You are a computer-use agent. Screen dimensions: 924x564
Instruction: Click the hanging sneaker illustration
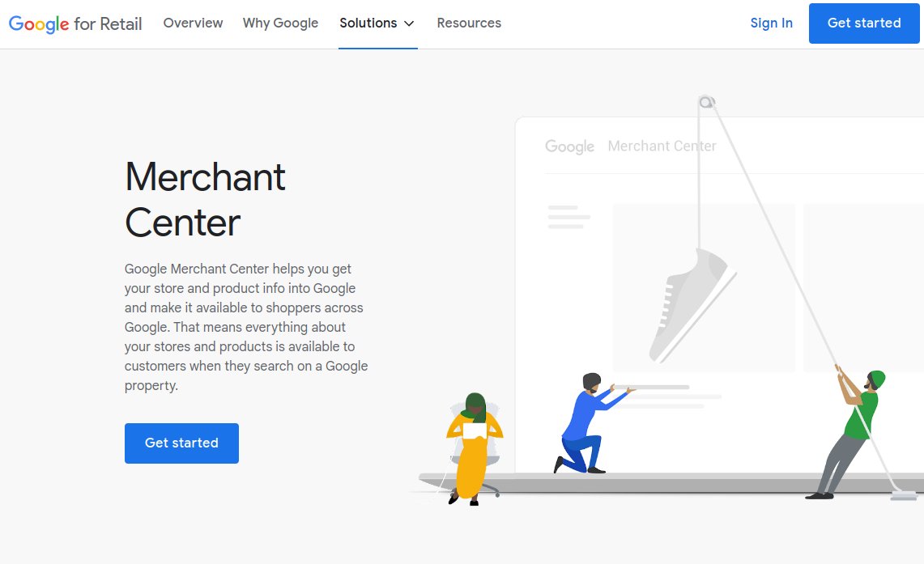pos(692,304)
